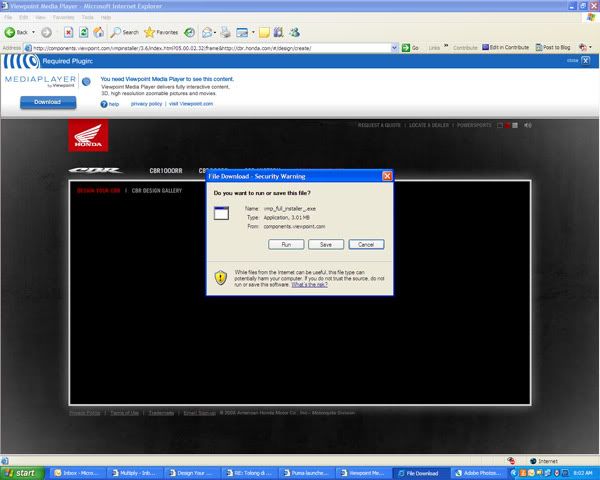Click the green Go button
The height and width of the screenshot is (480, 600).
(410, 48)
